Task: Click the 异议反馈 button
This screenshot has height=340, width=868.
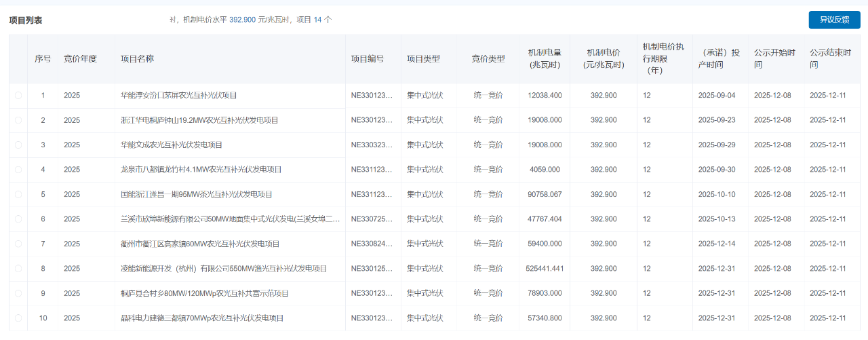Action: pyautogui.click(x=834, y=20)
